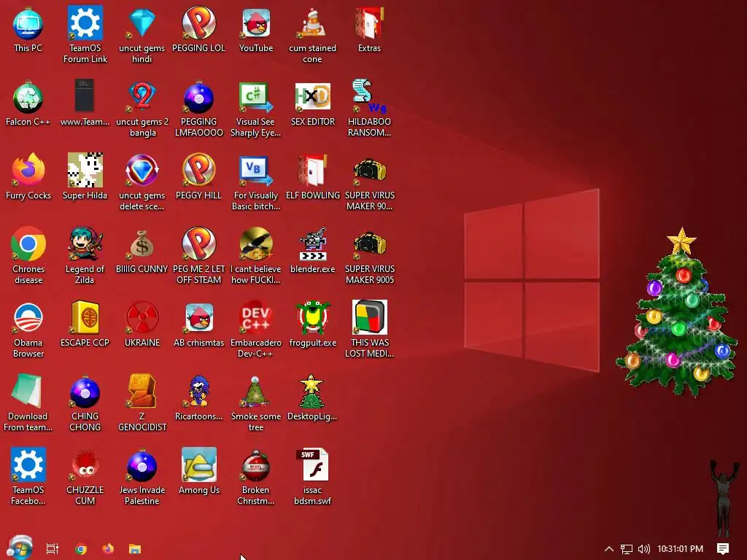747x560 pixels.
Task: Launch SUPER VIRUS MAKER 9005 shortcut
Action: tap(369, 256)
